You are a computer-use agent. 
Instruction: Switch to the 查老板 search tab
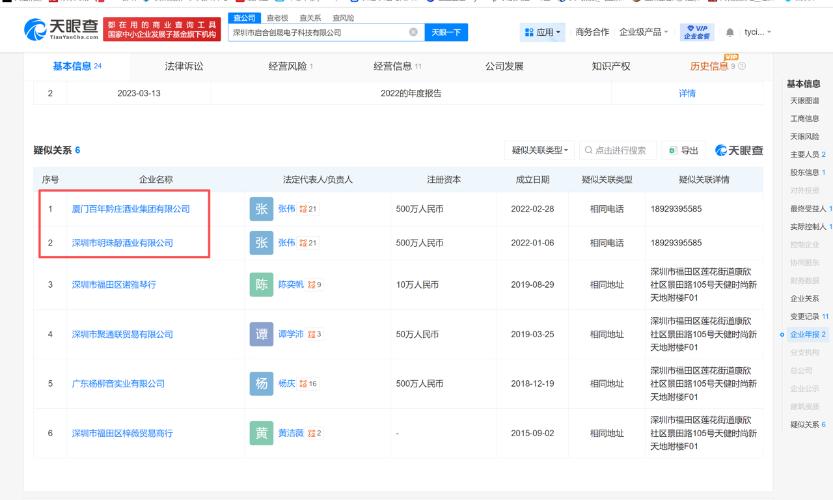click(277, 18)
